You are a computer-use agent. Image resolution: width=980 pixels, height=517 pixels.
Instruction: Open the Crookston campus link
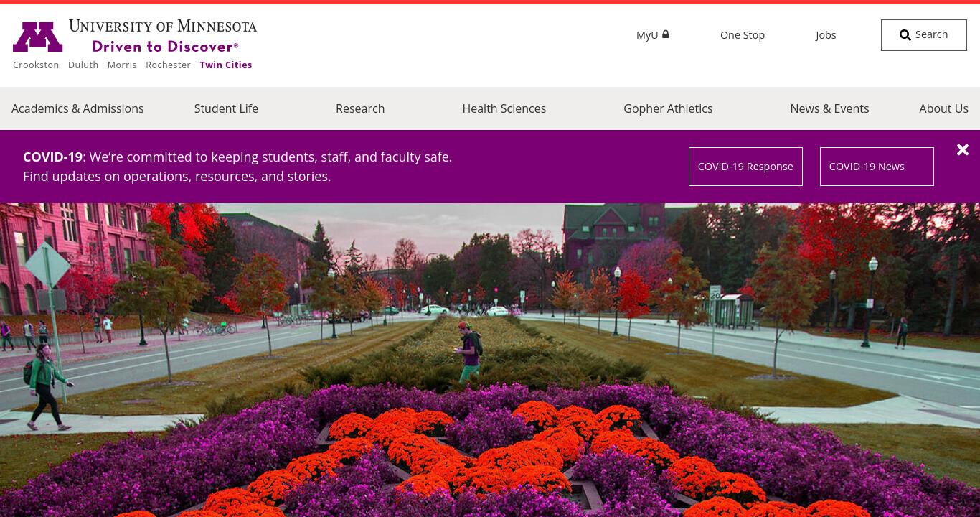click(x=36, y=65)
